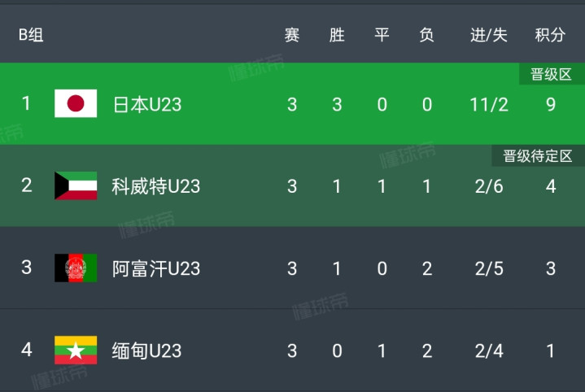This screenshot has width=585, height=392.
Task: Open the 阿富汗U23 team name
Action: pyautogui.click(x=156, y=268)
